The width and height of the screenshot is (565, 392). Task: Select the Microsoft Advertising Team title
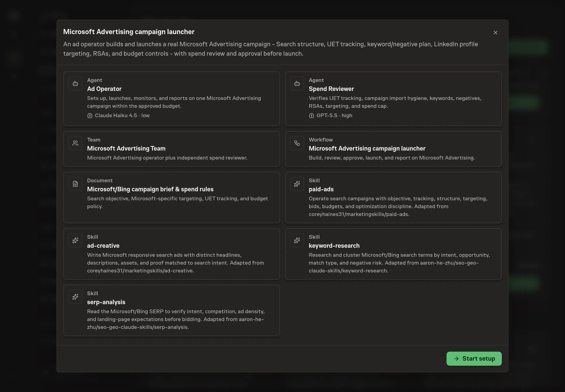pos(126,148)
